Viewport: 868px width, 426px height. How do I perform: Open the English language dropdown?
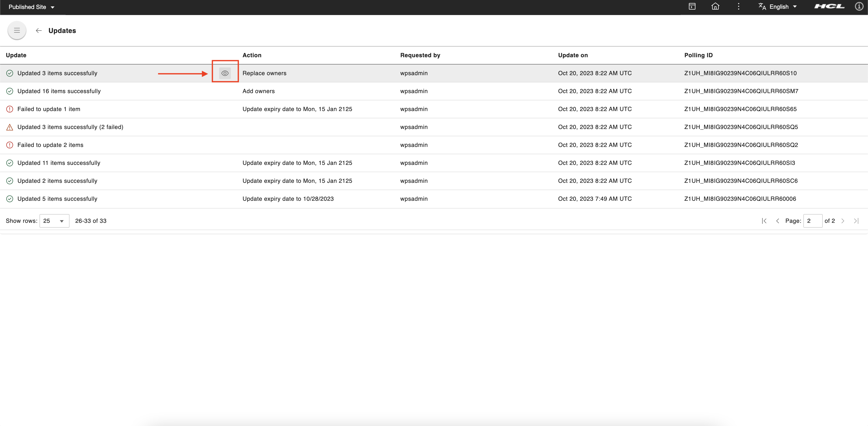tap(778, 7)
